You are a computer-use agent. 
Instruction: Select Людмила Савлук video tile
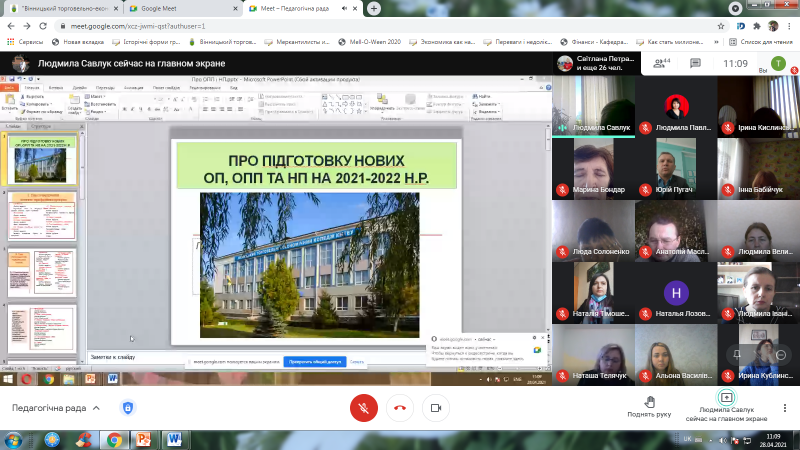pyautogui.click(x=593, y=107)
